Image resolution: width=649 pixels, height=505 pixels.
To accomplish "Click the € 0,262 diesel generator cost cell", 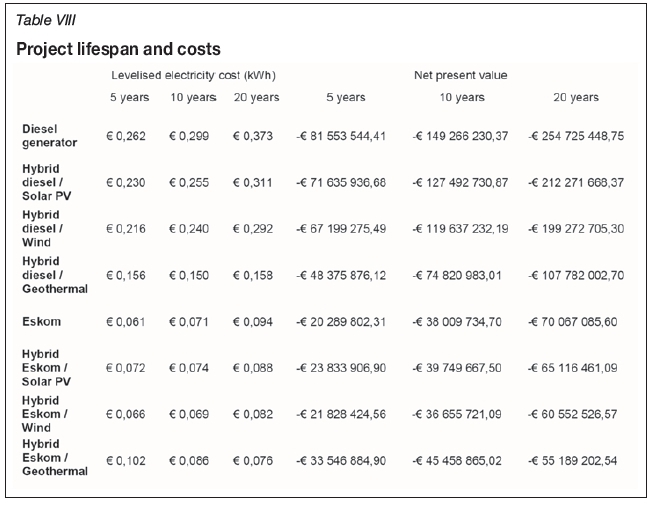I will click(127, 136).
